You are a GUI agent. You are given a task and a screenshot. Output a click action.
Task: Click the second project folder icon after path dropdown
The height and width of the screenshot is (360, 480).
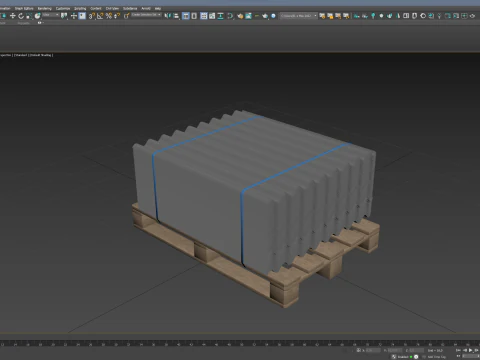tap(330, 16)
